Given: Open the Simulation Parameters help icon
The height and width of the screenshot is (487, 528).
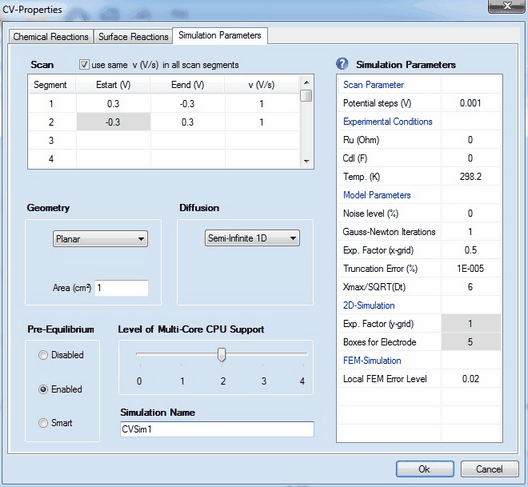Looking at the screenshot, I should pos(342,64).
